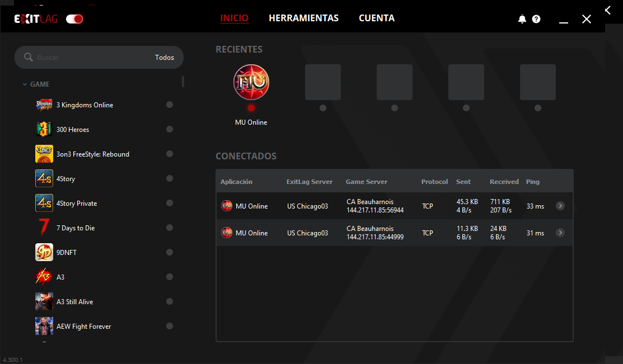Switch to the HERRAMIENTAS tab

[303, 18]
